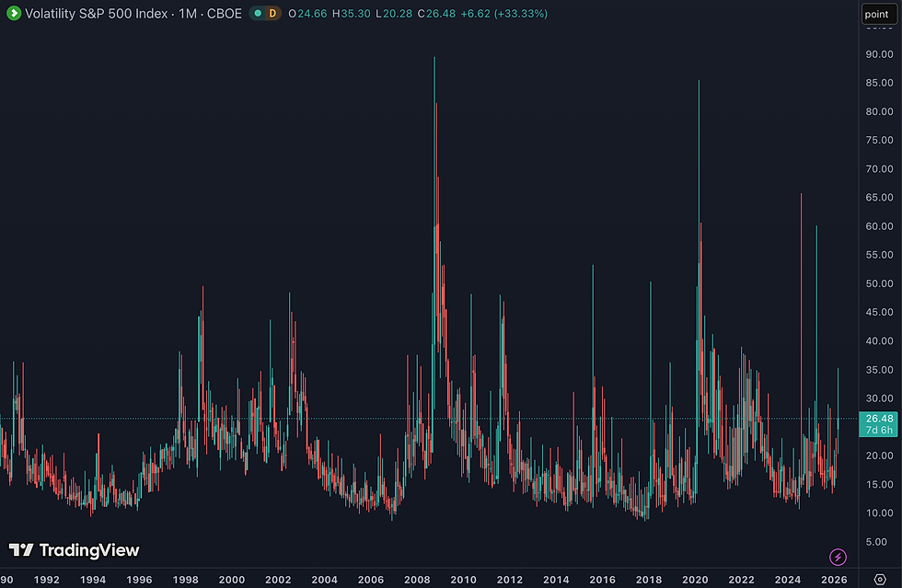Click the 2026 time axis label
Image resolution: width=902 pixels, height=588 pixels.
point(834,580)
